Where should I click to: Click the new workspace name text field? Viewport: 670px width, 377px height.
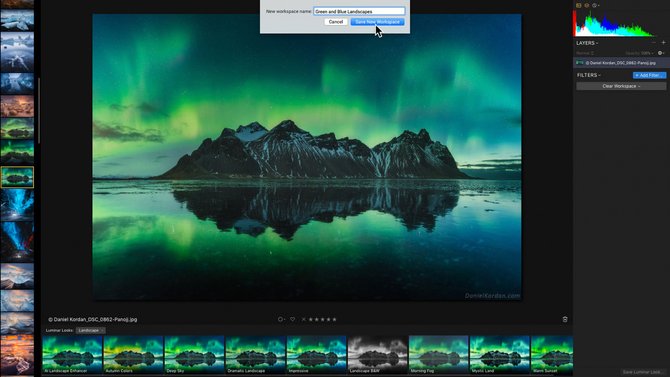click(x=359, y=11)
